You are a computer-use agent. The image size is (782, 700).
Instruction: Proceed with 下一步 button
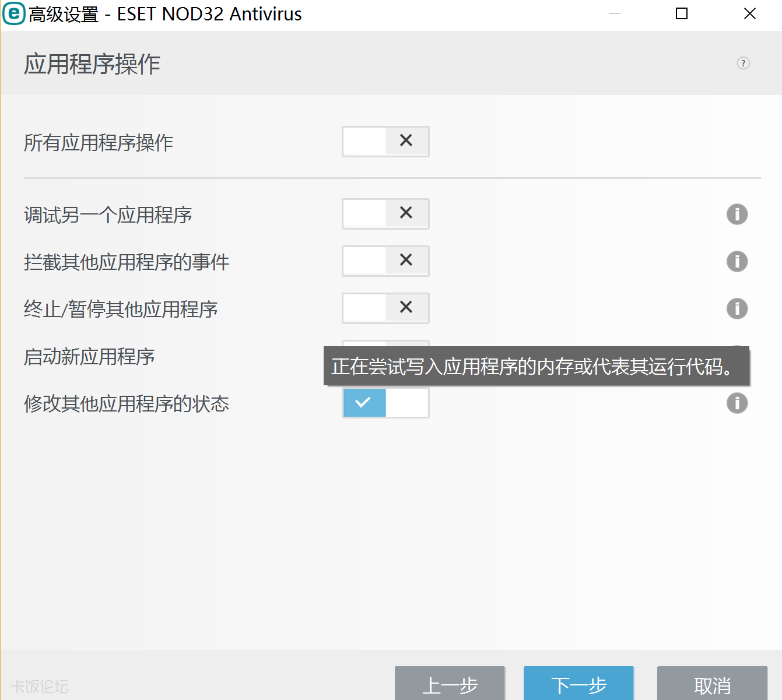[578, 684]
